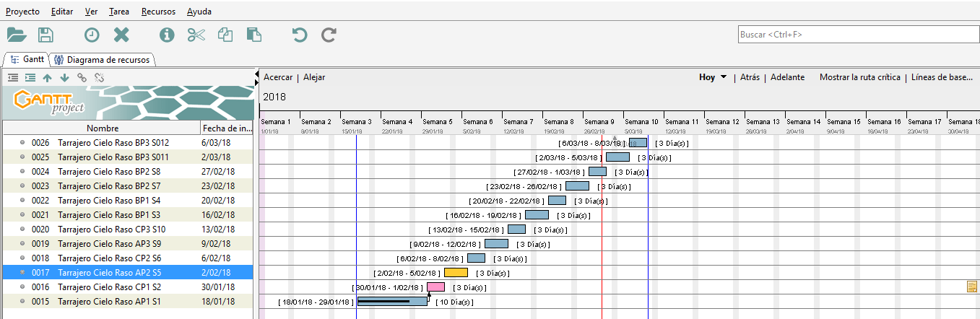Cut selection with the scissors icon
This screenshot has height=319, width=980.
(196, 35)
